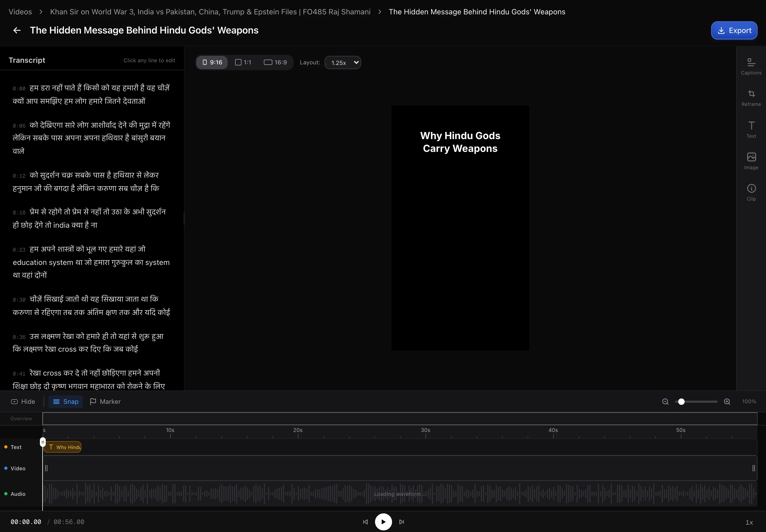The width and height of the screenshot is (766, 532).
Task: Skip to previous with the back icon
Action: coord(365,522)
